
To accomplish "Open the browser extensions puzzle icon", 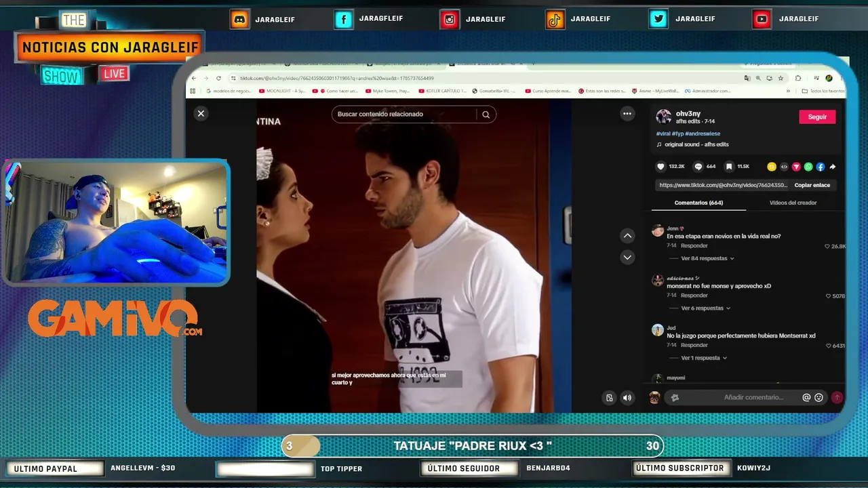I will tap(798, 78).
